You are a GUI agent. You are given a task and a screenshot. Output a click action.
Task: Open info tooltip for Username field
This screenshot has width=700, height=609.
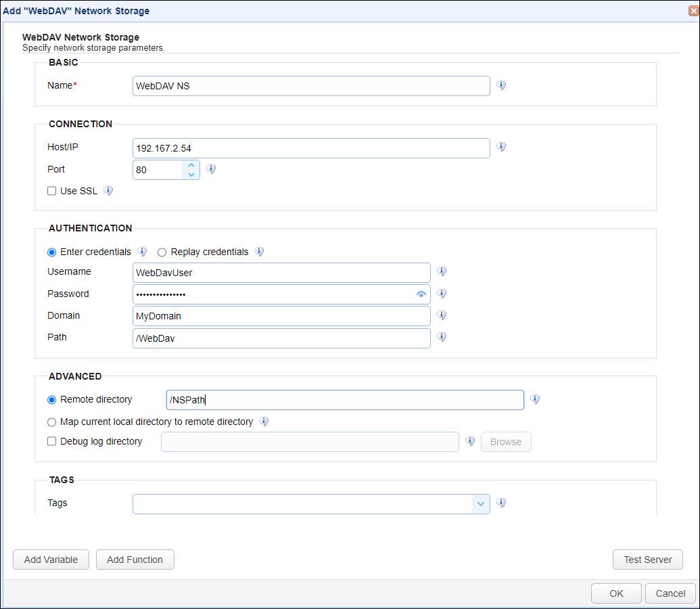tap(442, 271)
